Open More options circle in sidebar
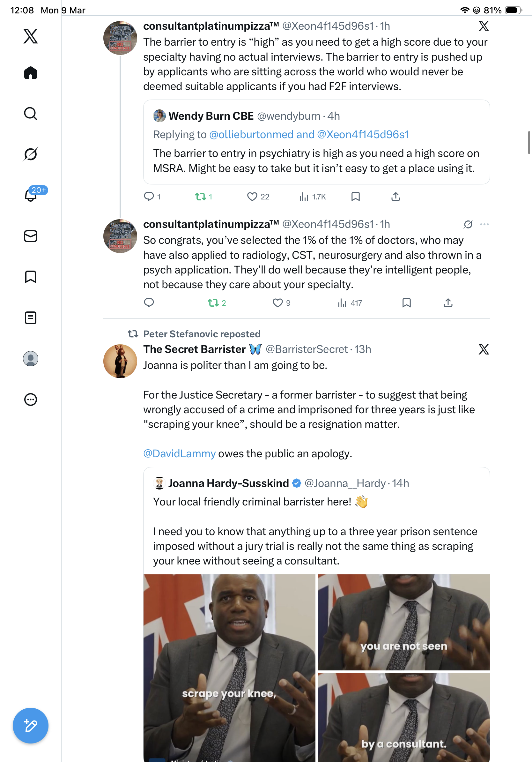 click(31, 399)
